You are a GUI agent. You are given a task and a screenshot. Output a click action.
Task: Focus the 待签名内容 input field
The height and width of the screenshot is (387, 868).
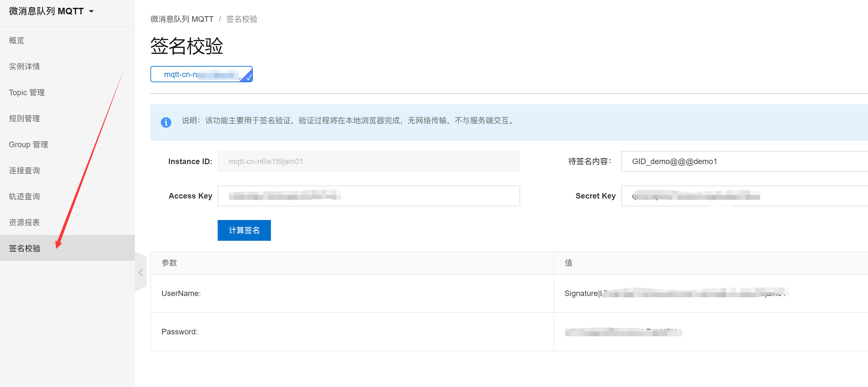coord(744,161)
